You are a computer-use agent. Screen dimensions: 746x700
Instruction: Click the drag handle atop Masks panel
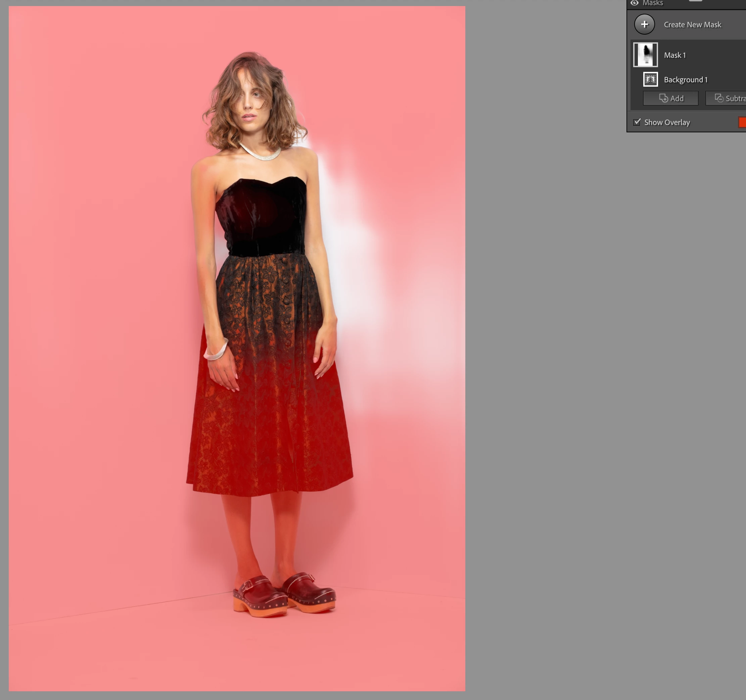(x=695, y=1)
